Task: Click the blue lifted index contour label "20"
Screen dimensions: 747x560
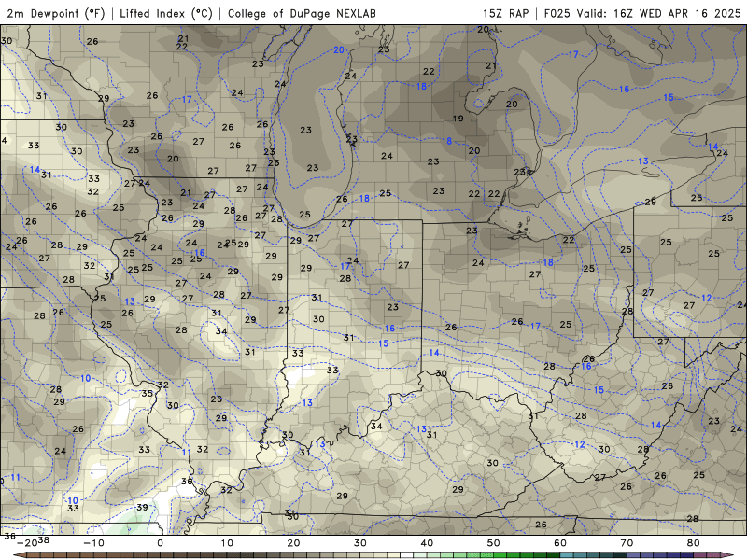Action: coord(339,50)
